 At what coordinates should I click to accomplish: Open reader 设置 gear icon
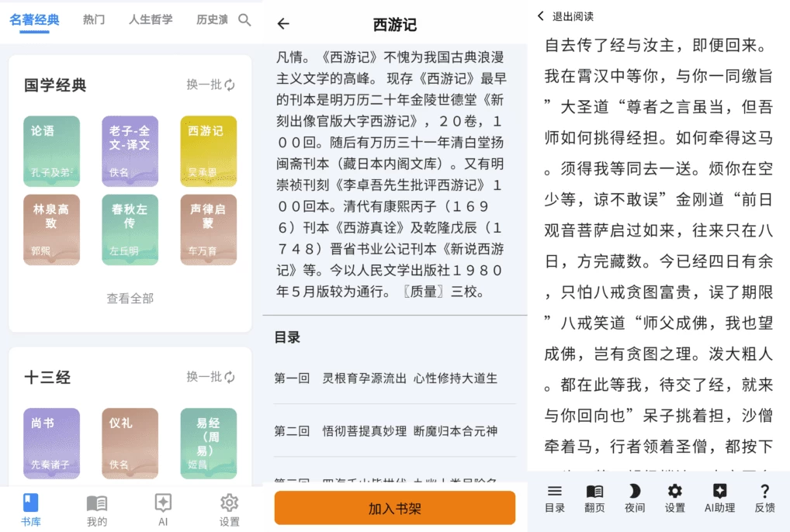675,498
